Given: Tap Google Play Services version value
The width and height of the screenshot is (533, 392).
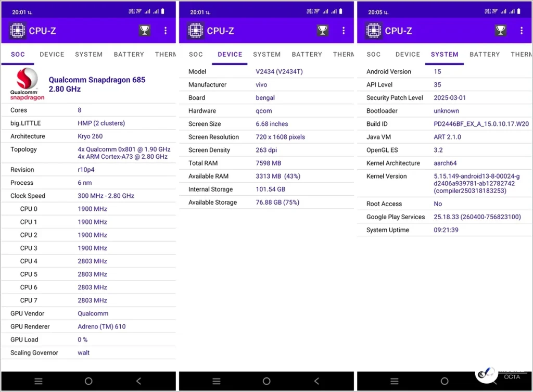Looking at the screenshot, I should 477,217.
